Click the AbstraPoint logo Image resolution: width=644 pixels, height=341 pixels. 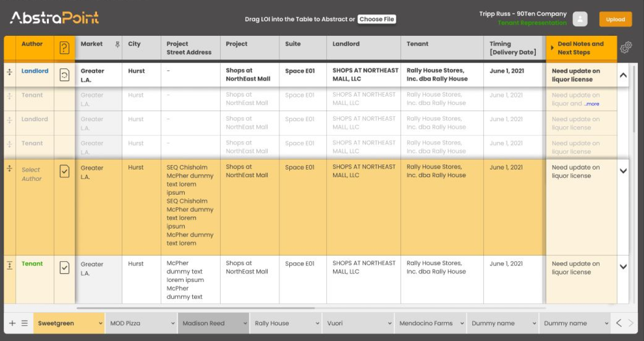tap(54, 18)
